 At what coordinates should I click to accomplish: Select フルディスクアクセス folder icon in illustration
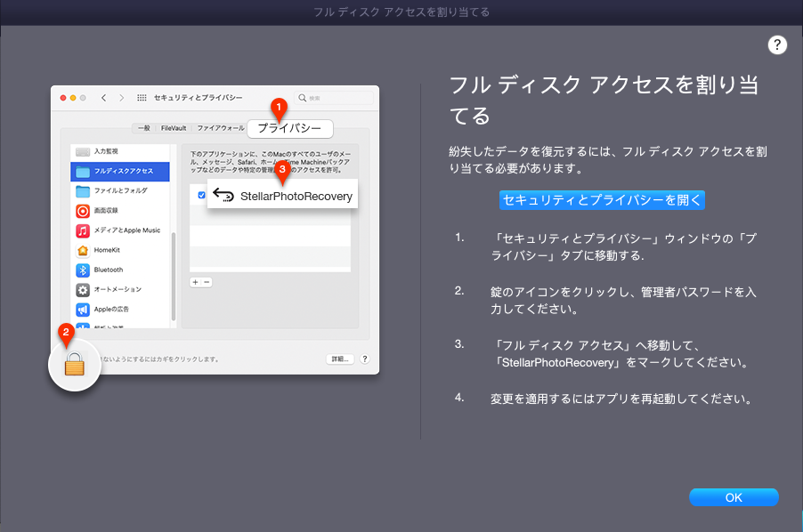pyautogui.click(x=83, y=172)
